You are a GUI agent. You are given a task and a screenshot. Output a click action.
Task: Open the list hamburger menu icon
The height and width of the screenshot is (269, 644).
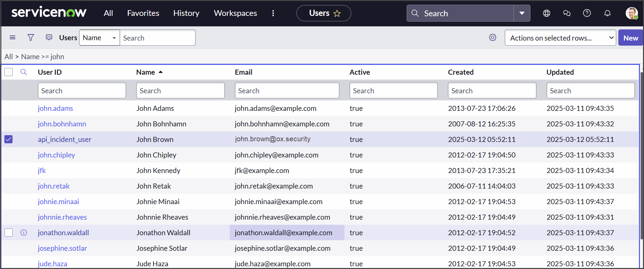[x=13, y=38]
